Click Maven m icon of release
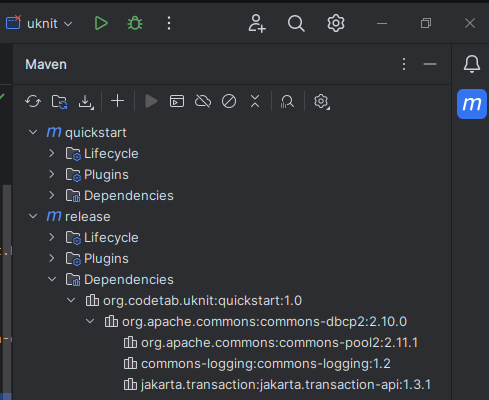The width and height of the screenshot is (489, 400). (54, 216)
